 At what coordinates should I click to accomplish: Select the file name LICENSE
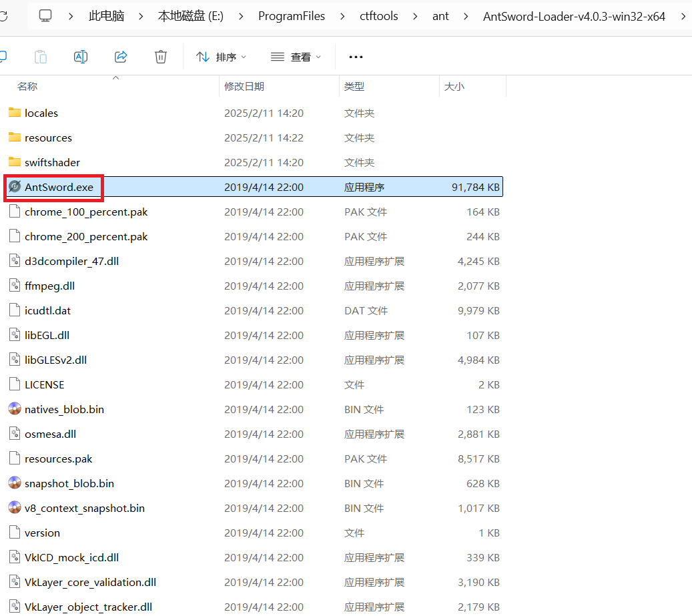pos(44,385)
